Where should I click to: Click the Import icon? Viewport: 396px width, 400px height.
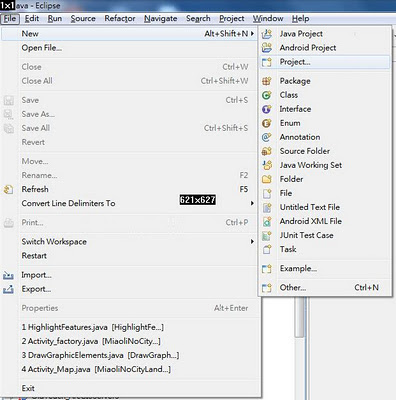tap(8, 275)
